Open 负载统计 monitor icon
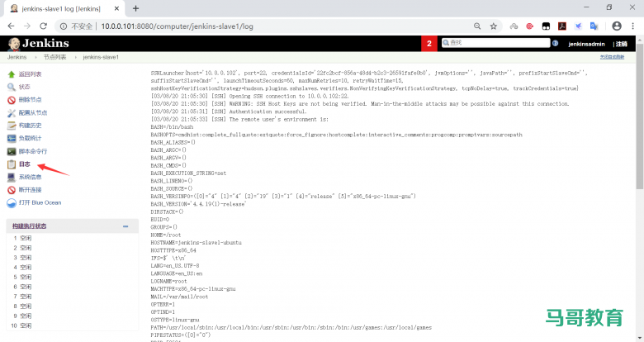 coord(12,139)
